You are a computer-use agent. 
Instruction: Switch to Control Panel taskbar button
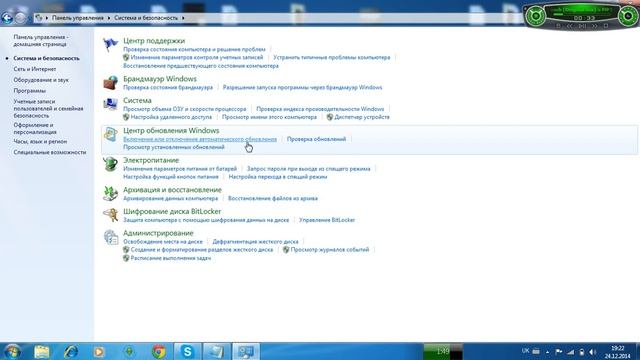[x=246, y=351]
